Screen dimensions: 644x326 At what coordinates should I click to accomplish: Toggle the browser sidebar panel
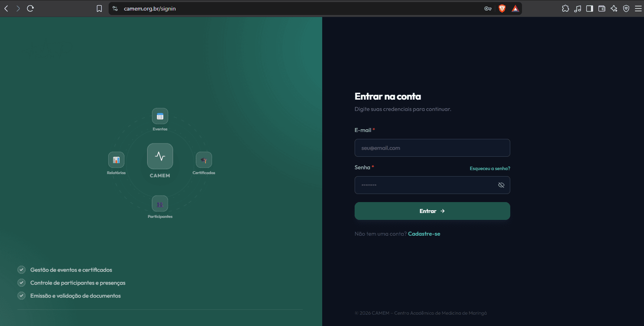[x=590, y=9]
